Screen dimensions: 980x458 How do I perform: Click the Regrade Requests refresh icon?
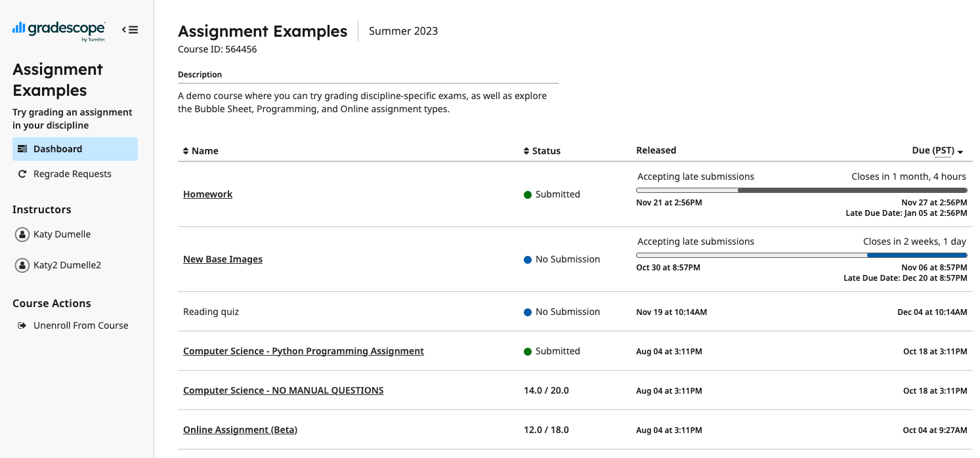pos(22,173)
